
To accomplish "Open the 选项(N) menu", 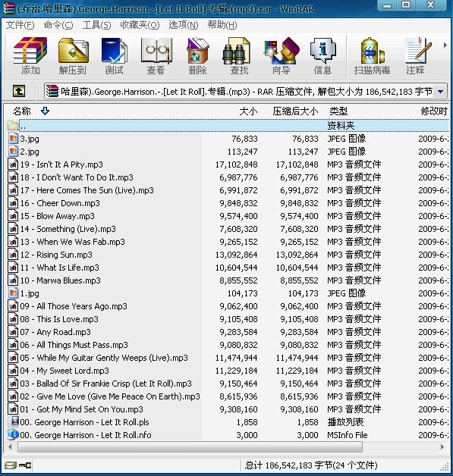I will pos(184,25).
